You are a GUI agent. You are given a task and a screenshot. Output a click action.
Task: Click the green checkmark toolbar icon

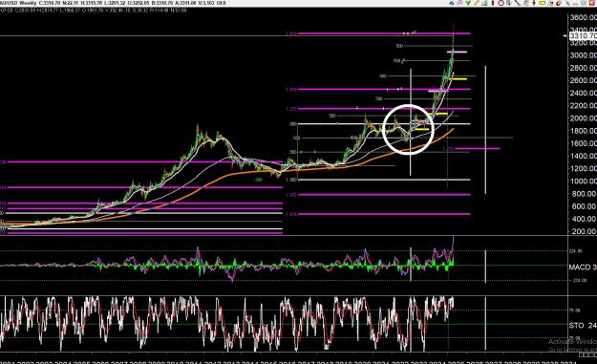coord(468,3)
